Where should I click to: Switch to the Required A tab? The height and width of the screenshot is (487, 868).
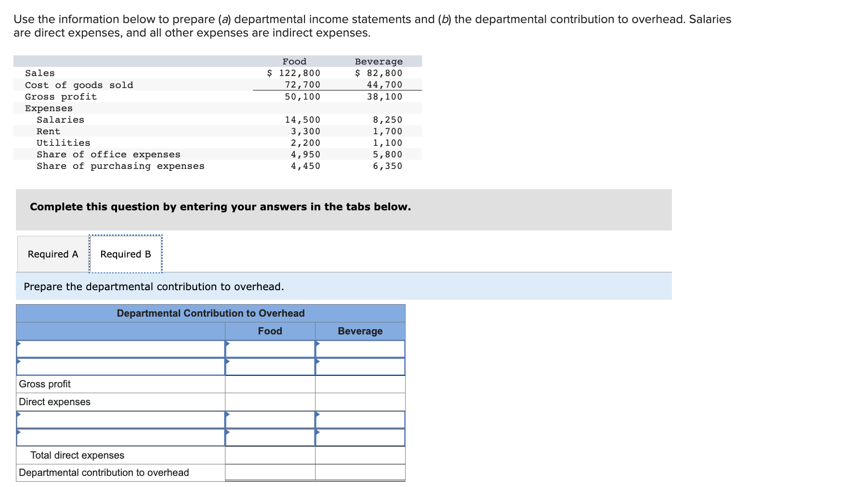[53, 254]
